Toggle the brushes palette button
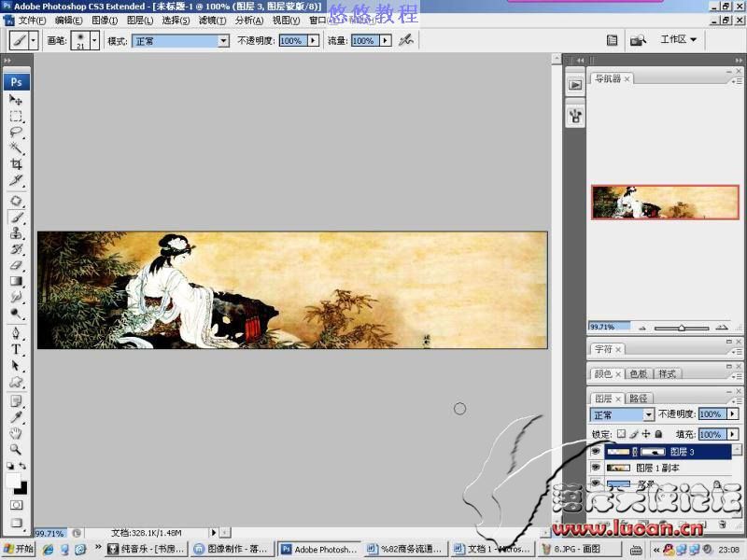This screenshot has width=747, height=560. click(613, 40)
